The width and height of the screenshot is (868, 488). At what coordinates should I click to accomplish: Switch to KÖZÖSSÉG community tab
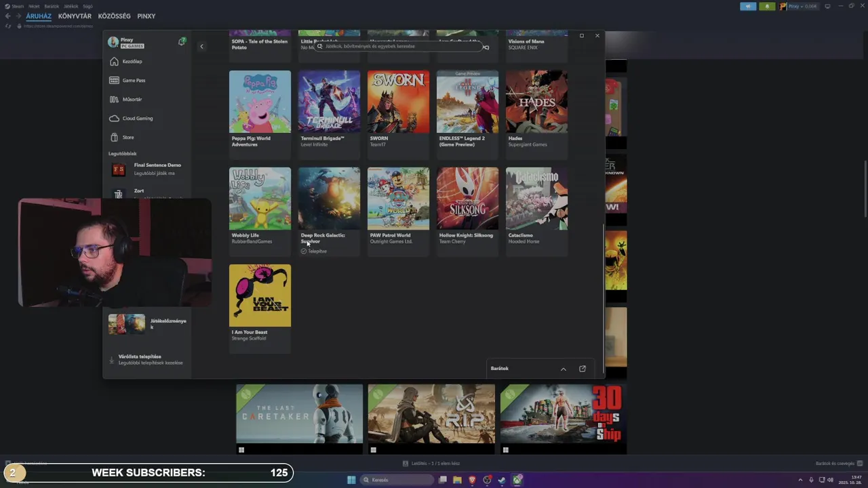pyautogui.click(x=114, y=16)
